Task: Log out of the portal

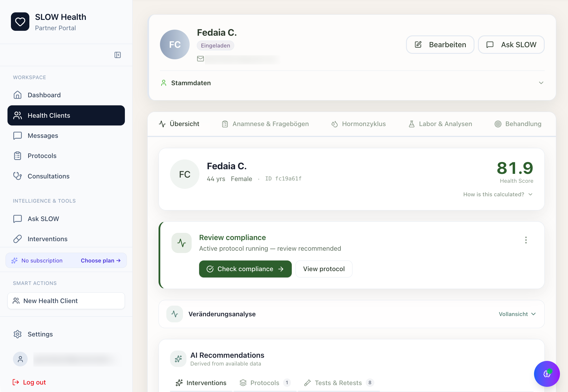Action: click(29, 382)
